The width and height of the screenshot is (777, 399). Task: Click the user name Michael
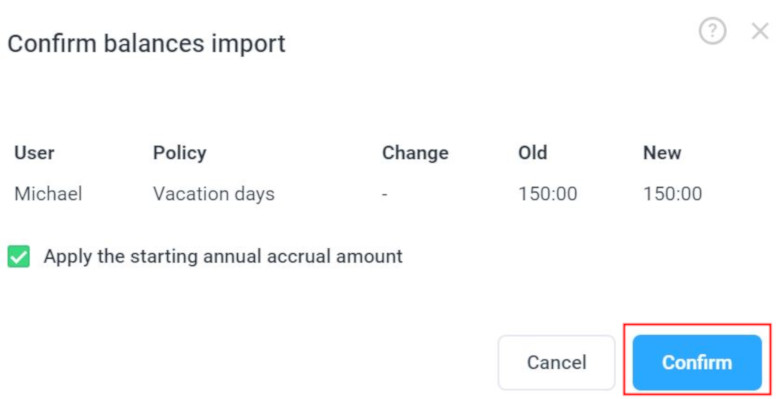48,193
